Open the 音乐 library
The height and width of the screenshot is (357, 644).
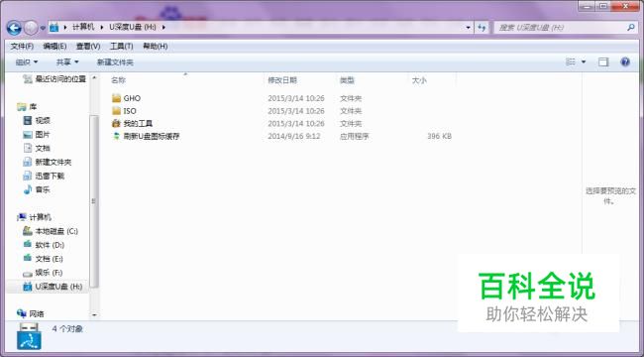click(37, 189)
